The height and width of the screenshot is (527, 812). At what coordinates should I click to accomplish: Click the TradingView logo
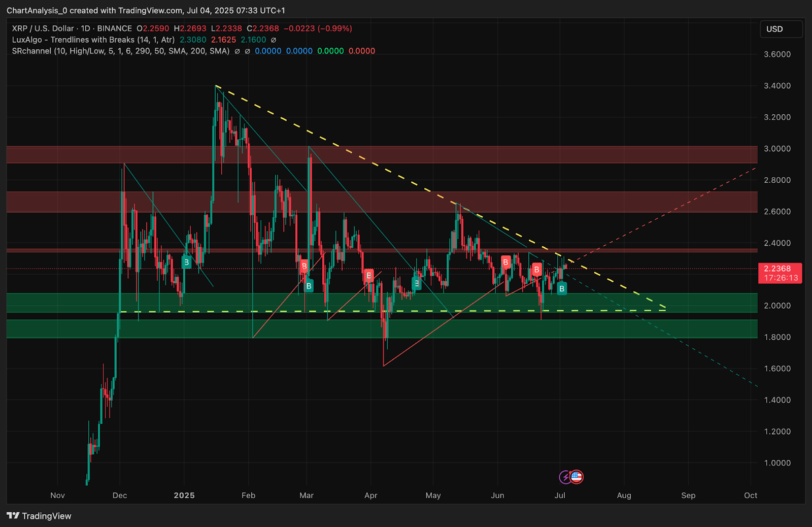click(39, 516)
